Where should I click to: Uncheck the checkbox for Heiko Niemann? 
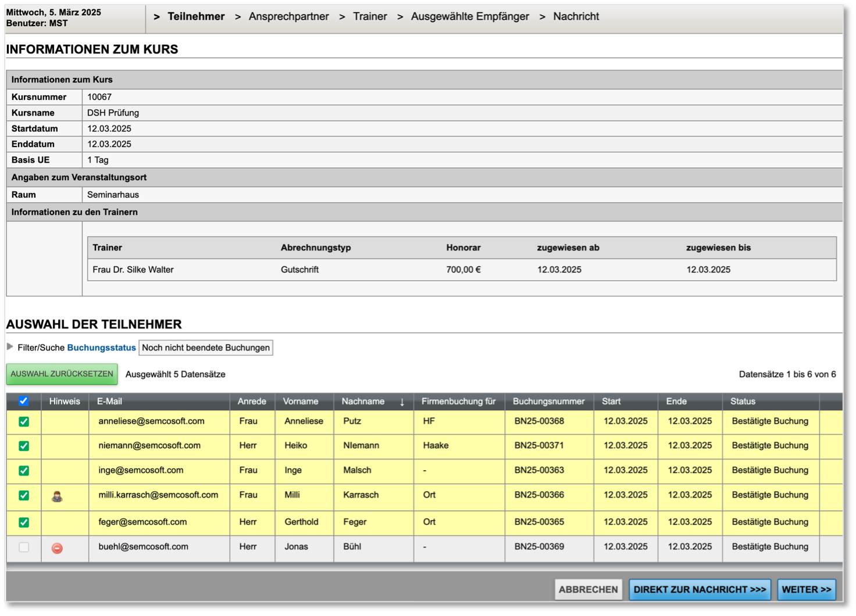(24, 446)
